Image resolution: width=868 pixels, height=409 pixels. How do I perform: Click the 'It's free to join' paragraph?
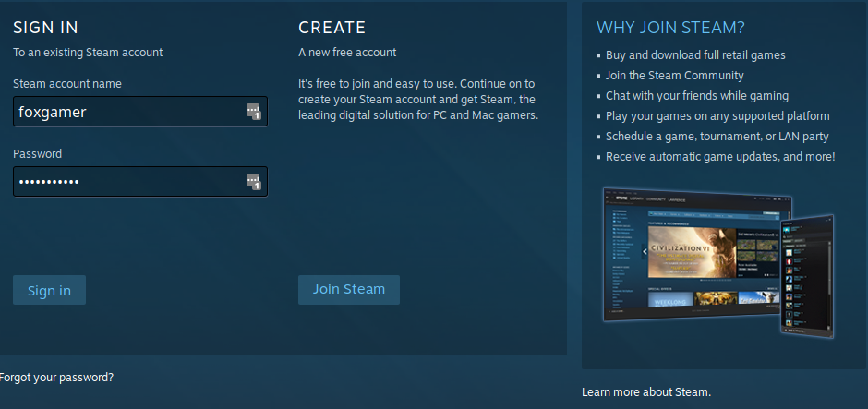click(418, 100)
